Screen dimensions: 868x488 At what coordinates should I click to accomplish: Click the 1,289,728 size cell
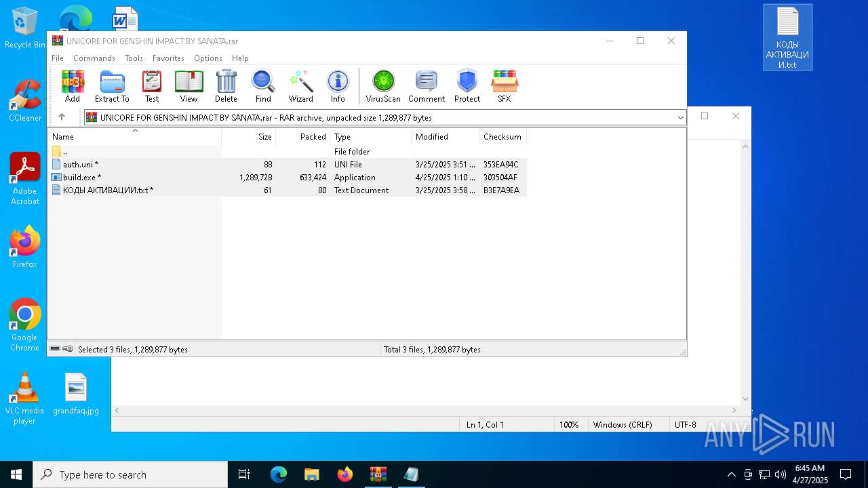click(256, 178)
